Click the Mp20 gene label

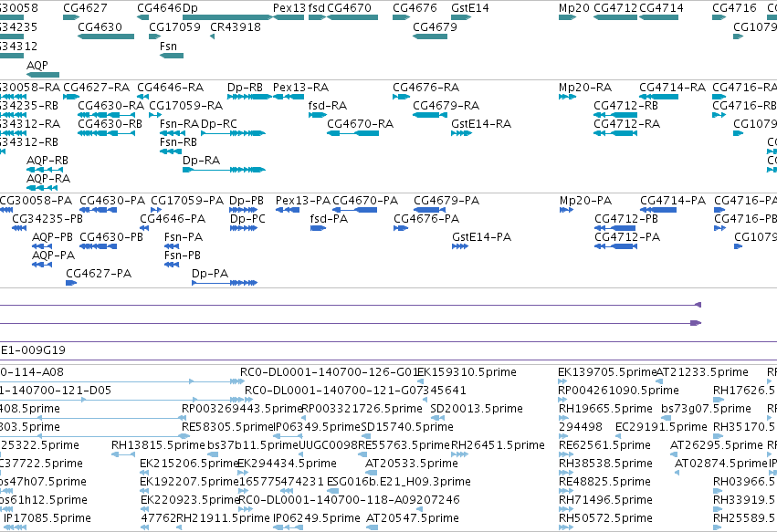tap(573, 8)
